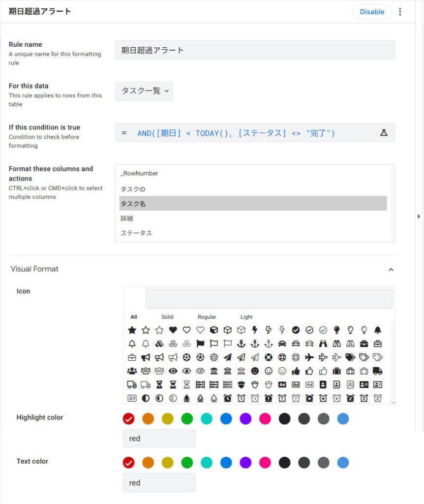Viewport: 424px width, 504px height.
Task: Switch to the Solid icon tab
Action: click(x=167, y=317)
